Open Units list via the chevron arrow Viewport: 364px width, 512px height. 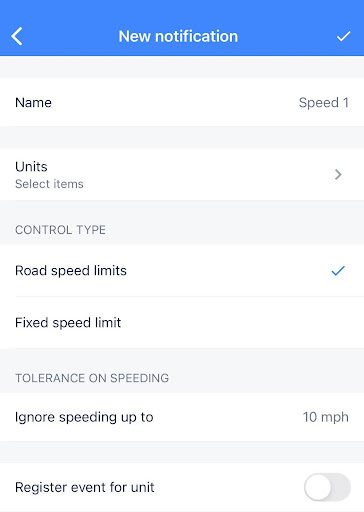[338, 174]
